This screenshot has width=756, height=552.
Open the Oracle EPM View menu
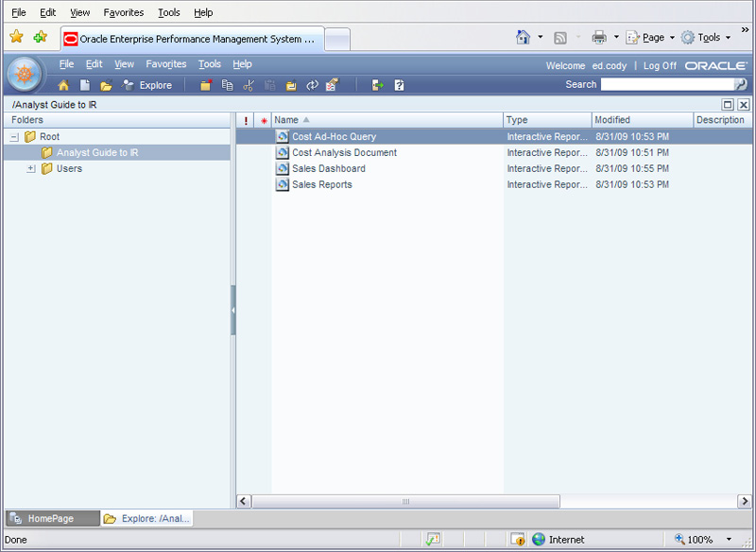pyautogui.click(x=124, y=64)
